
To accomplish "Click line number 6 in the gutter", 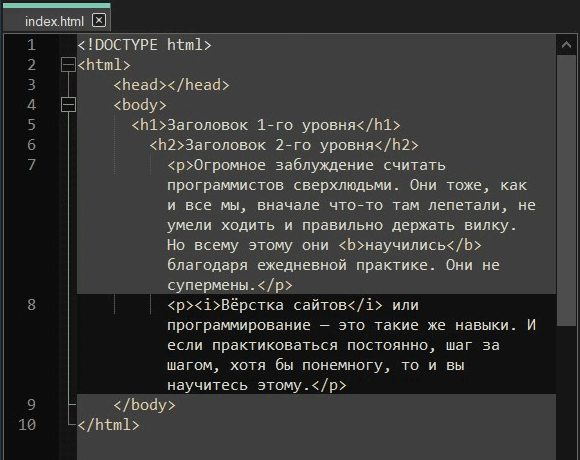I will click(31, 145).
